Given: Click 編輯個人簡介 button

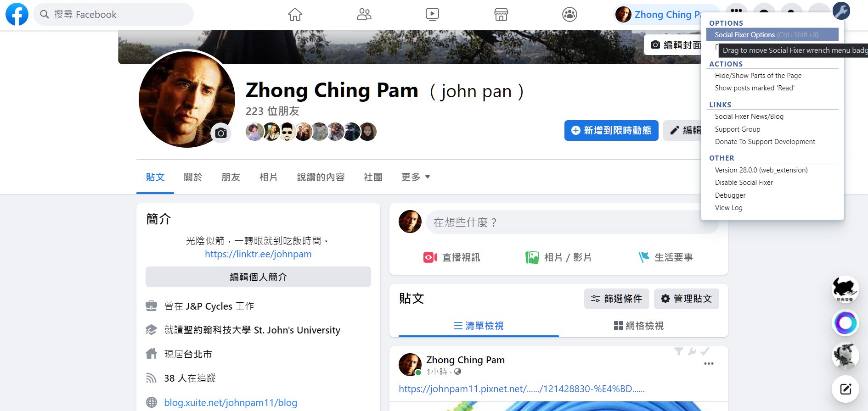Looking at the screenshot, I should (258, 277).
